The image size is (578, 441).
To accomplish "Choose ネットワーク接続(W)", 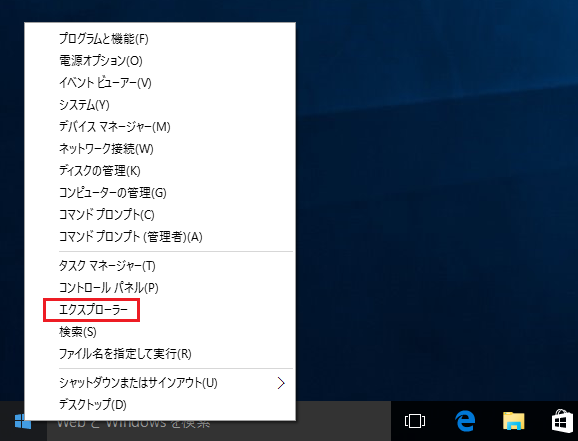I will click(x=160, y=149).
